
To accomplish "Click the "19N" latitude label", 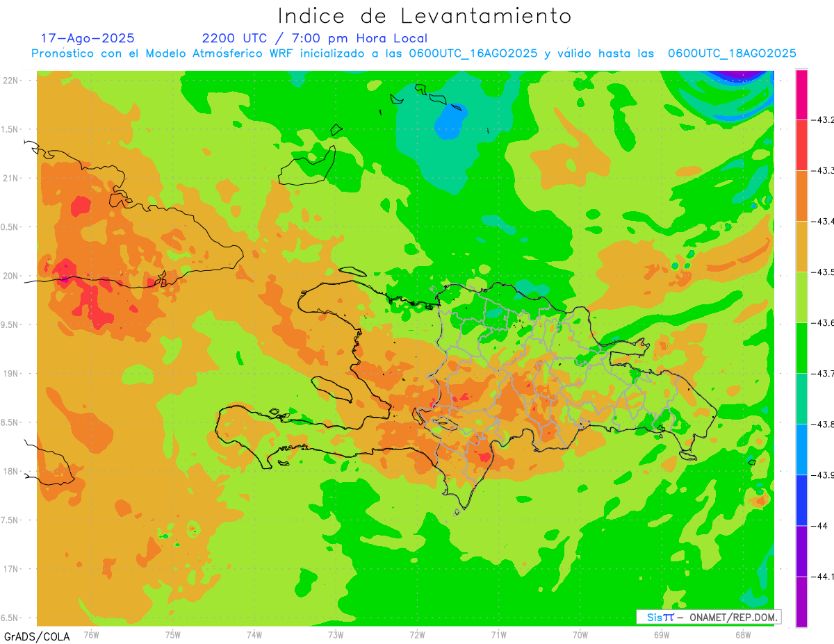I will [12, 374].
